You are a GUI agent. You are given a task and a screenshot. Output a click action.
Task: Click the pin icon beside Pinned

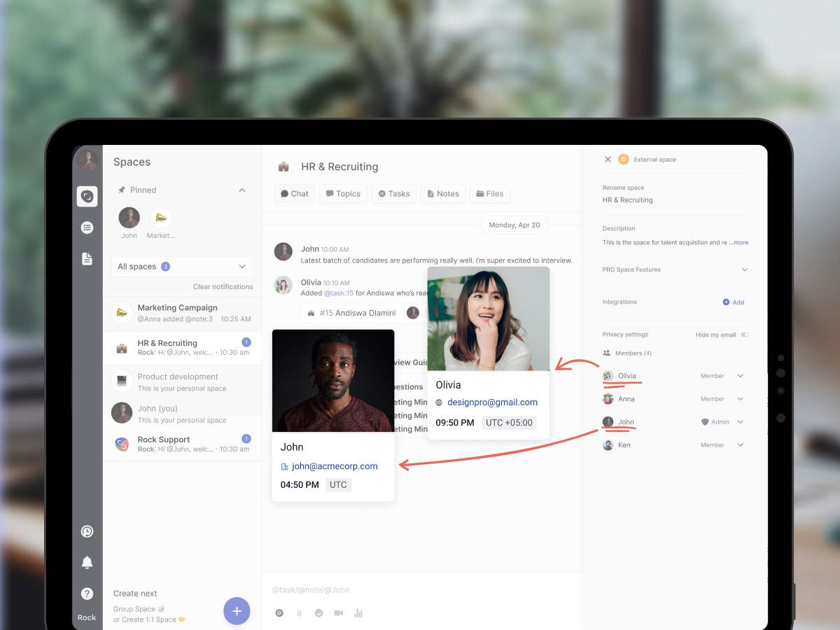[121, 190]
